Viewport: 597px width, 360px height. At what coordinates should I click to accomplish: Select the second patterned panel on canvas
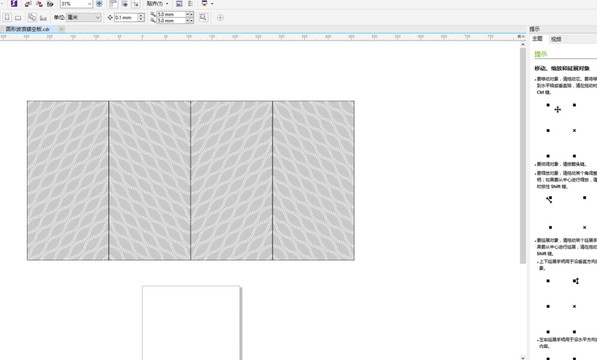(150, 180)
